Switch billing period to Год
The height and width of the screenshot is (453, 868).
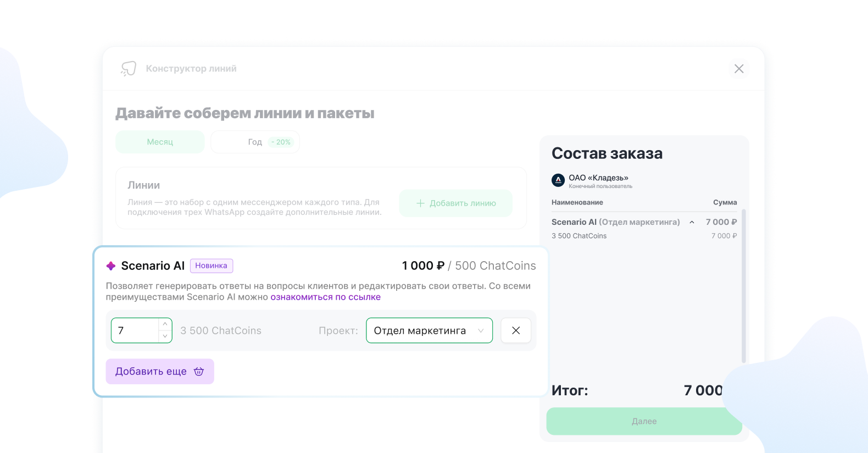point(254,142)
